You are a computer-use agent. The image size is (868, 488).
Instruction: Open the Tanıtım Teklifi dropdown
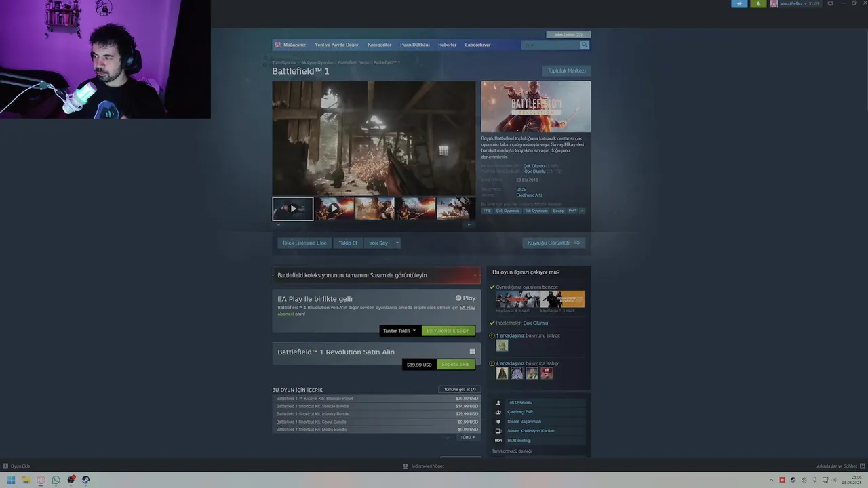coord(399,331)
